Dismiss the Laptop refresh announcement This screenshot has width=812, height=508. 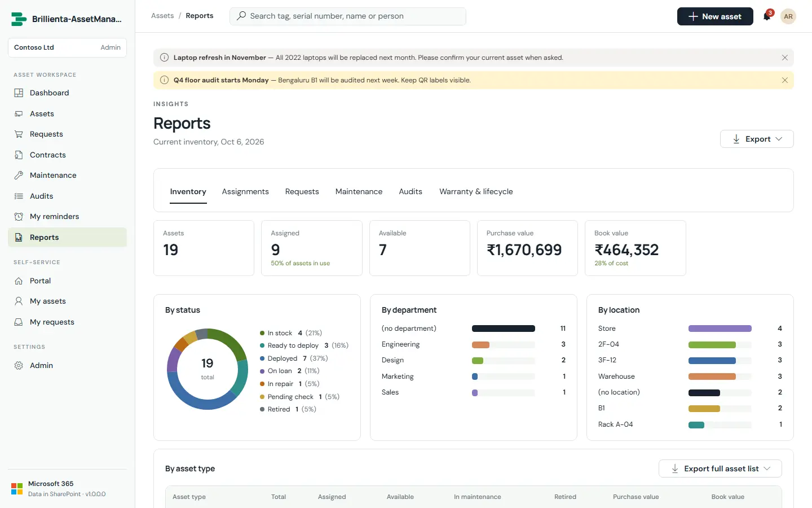click(x=785, y=58)
